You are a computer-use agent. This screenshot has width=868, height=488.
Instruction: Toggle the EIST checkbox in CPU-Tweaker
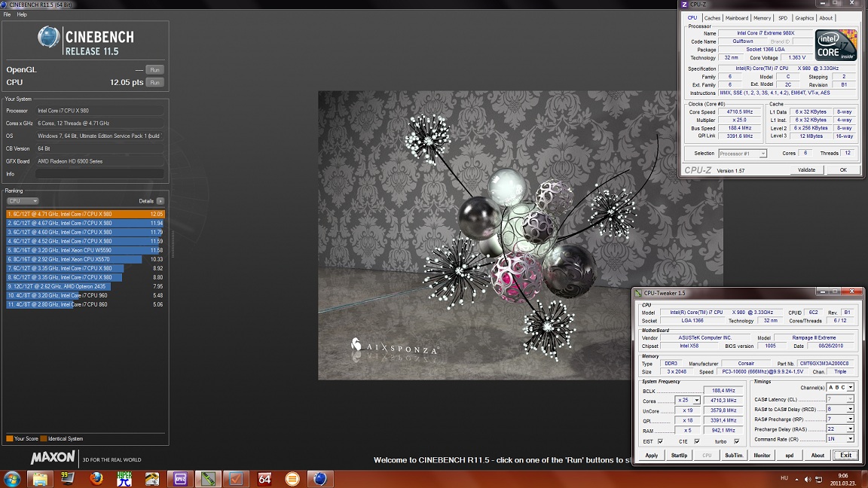coord(660,441)
